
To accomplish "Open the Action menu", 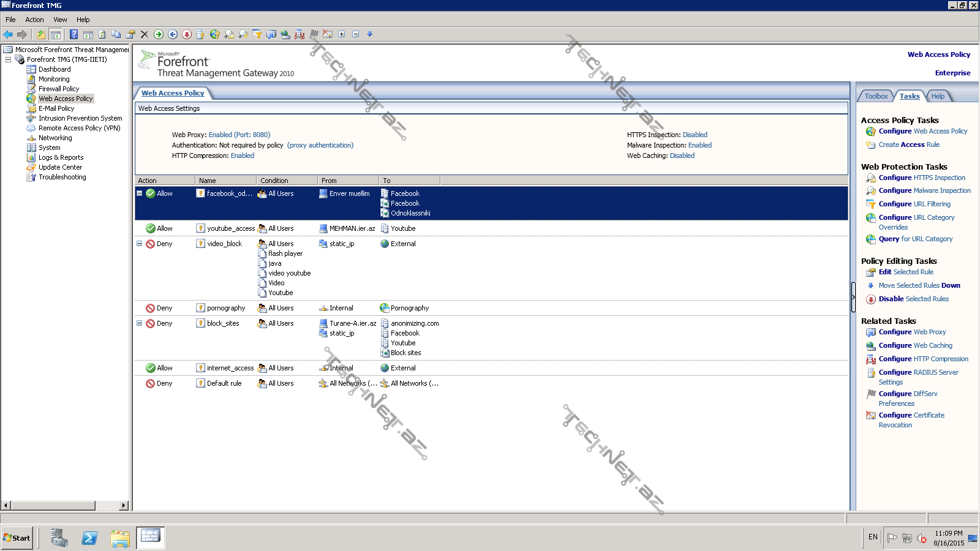I will [34, 20].
